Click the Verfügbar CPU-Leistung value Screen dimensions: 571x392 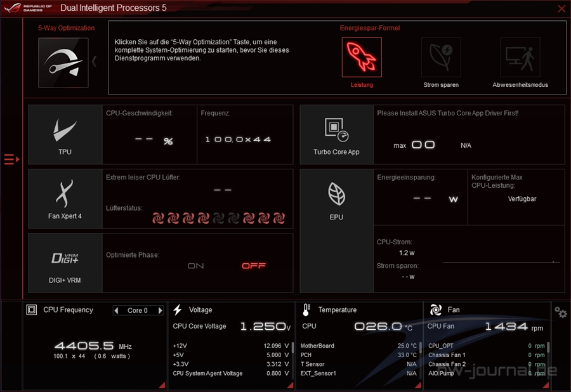point(522,199)
